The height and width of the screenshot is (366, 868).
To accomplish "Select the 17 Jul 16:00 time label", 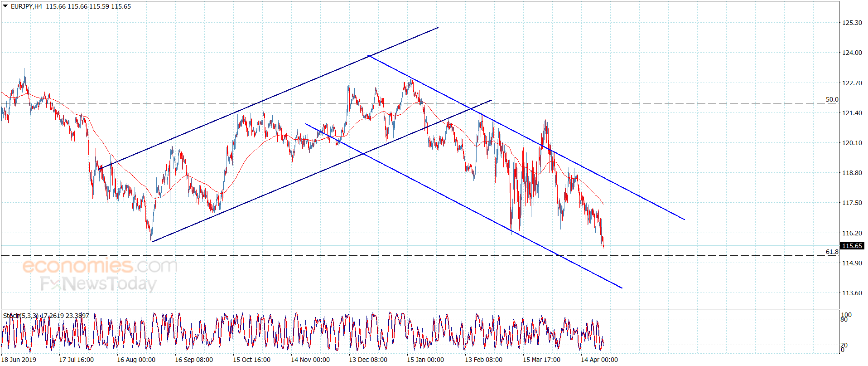I will [76, 360].
